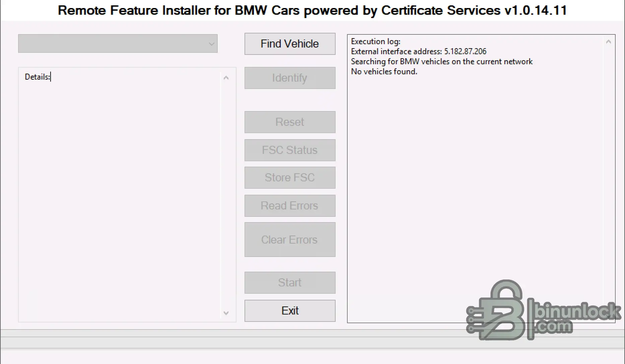Click the Identify button

pos(290,78)
